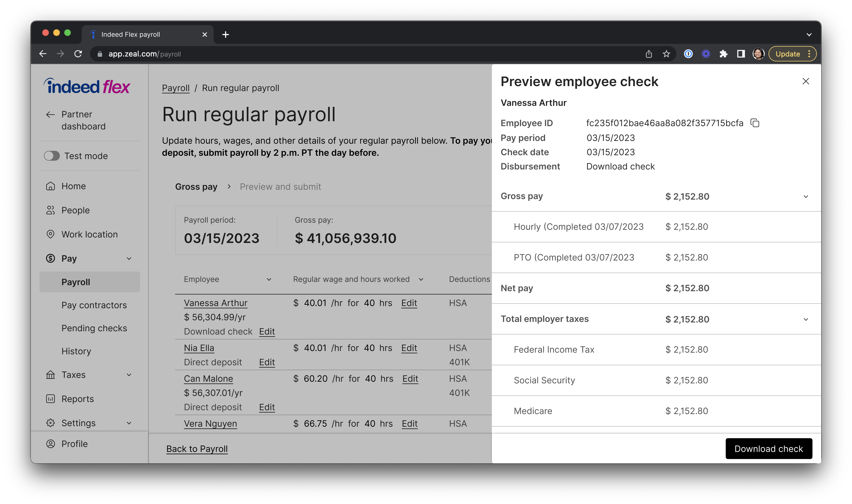Collapse the Gross pay section chevron
The image size is (852, 504).
point(806,197)
